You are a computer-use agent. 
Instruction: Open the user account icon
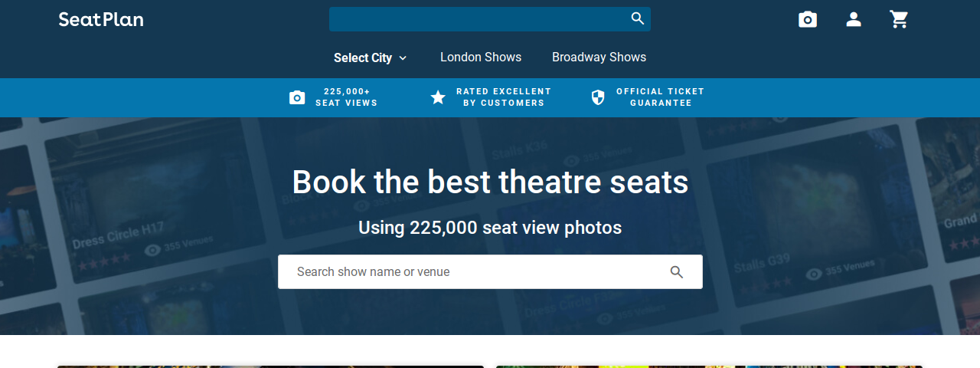pos(854,20)
